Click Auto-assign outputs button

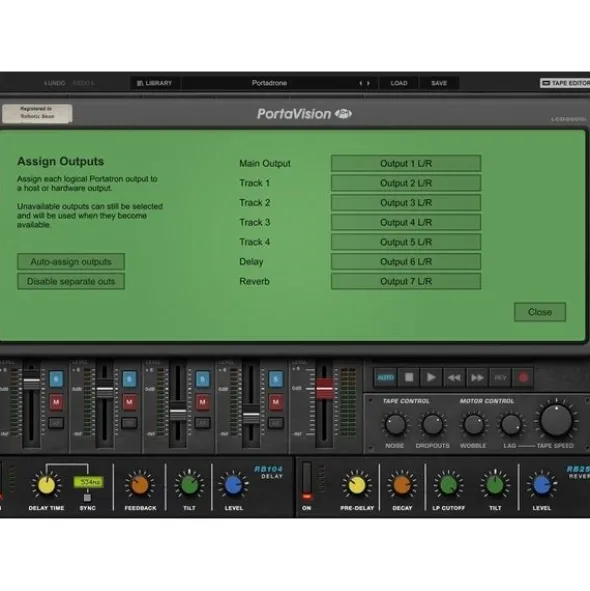click(x=71, y=262)
